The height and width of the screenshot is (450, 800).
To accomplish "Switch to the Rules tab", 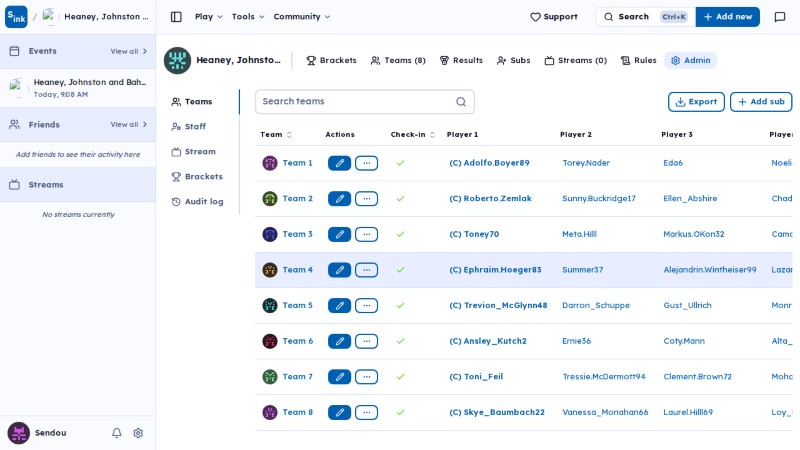I will point(638,60).
